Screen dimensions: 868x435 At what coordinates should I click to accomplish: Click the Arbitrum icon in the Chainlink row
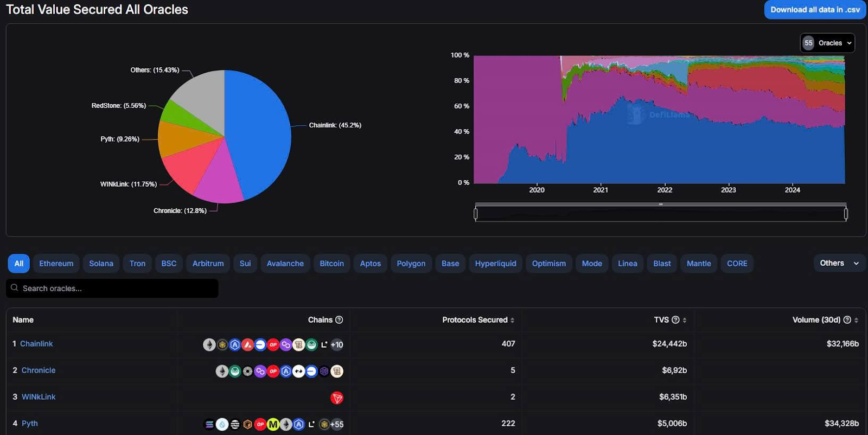click(235, 344)
